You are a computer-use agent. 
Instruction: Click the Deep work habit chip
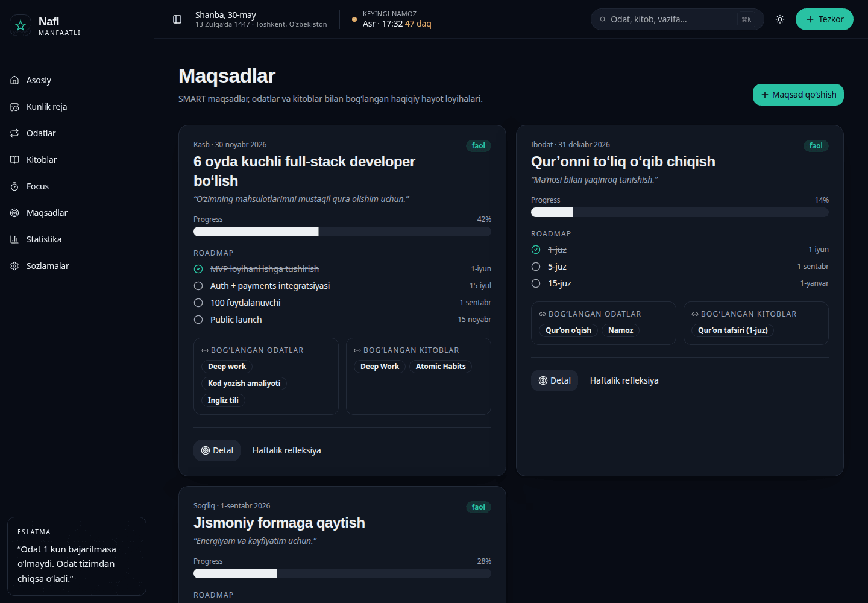[227, 367]
